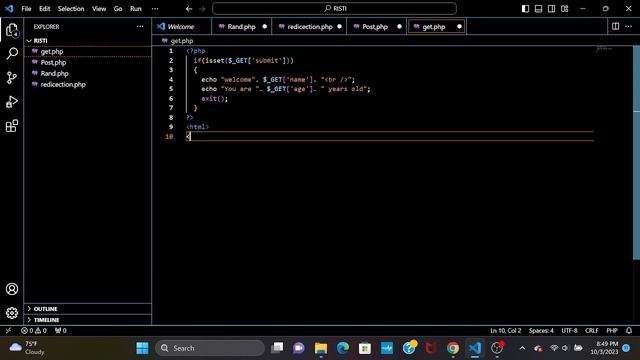The width and height of the screenshot is (640, 360).
Task: Open Post.php from the Explorer tree
Action: click(x=88, y=62)
